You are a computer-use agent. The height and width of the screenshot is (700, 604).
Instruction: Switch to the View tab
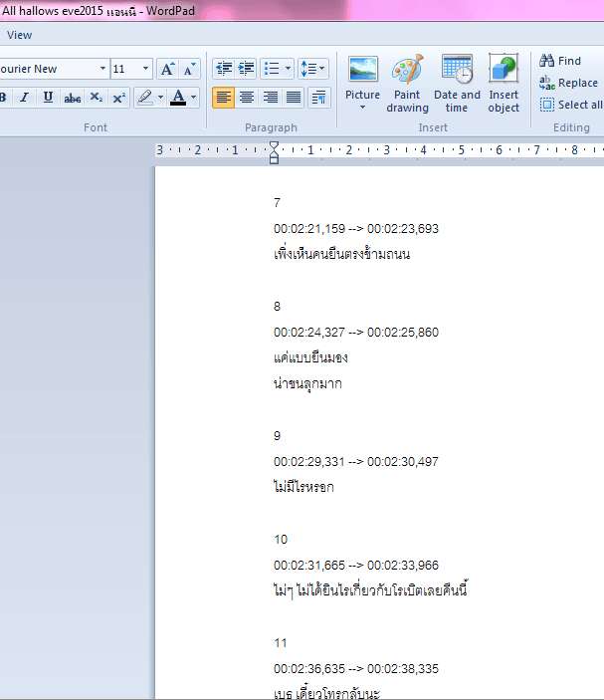(19, 35)
